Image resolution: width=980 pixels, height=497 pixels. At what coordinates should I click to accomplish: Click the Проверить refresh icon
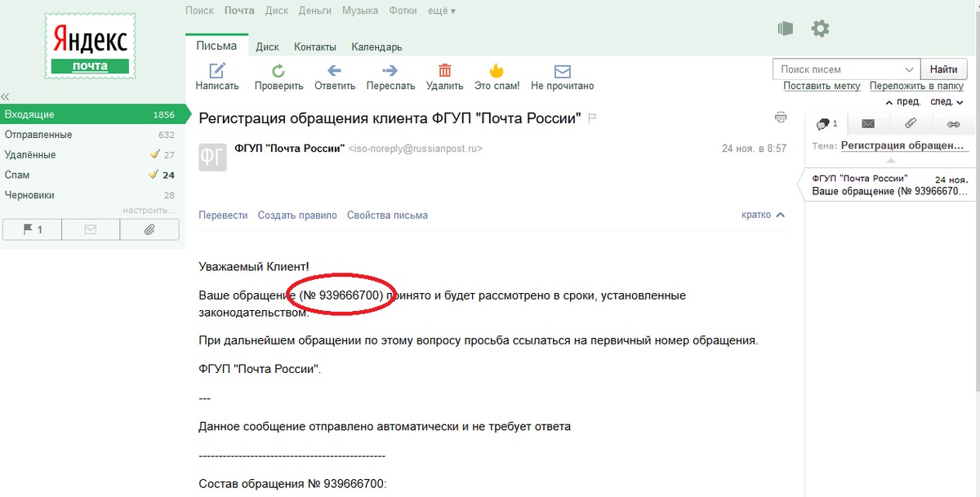[x=278, y=70]
